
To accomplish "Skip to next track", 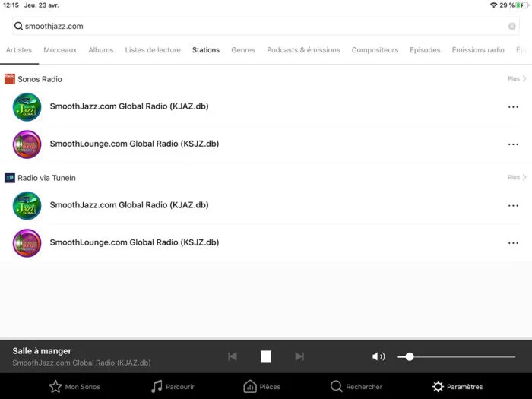I will tap(299, 356).
